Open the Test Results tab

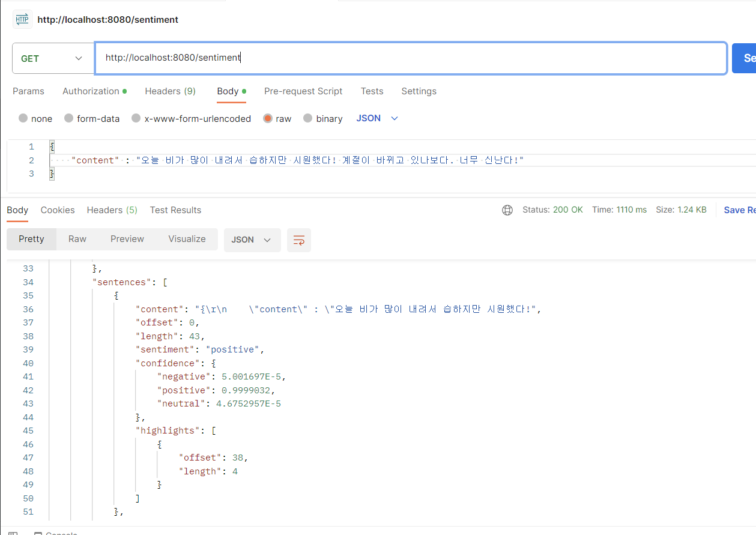click(175, 210)
